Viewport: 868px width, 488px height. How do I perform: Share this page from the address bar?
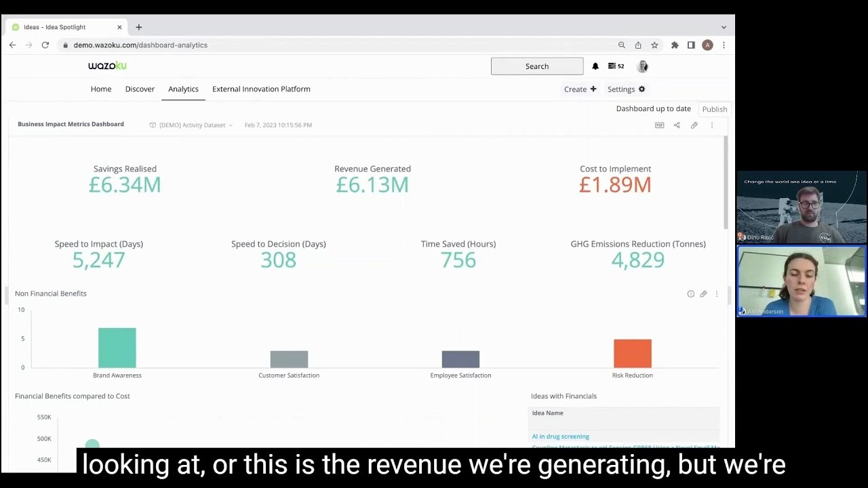coord(638,45)
